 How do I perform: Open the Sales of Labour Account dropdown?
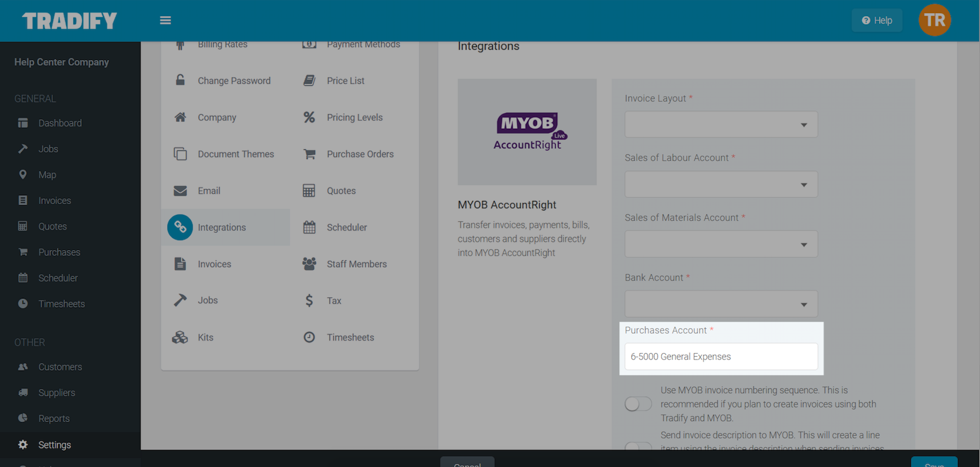pos(721,184)
